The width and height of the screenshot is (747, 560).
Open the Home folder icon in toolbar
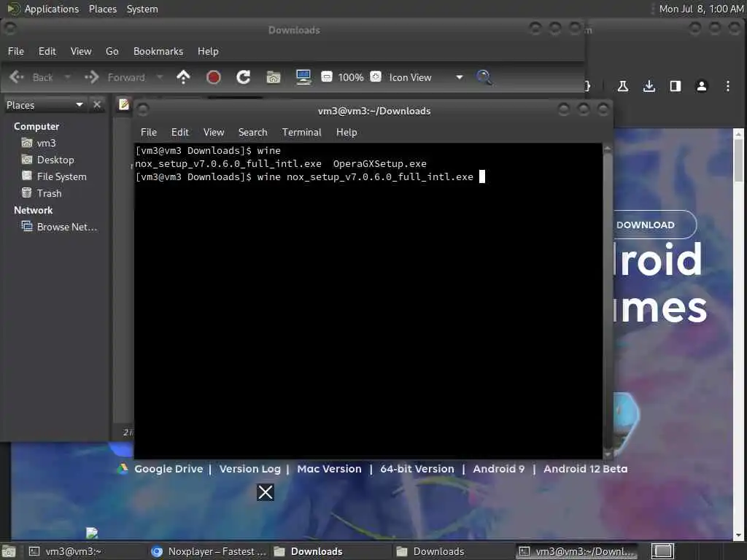pos(274,77)
